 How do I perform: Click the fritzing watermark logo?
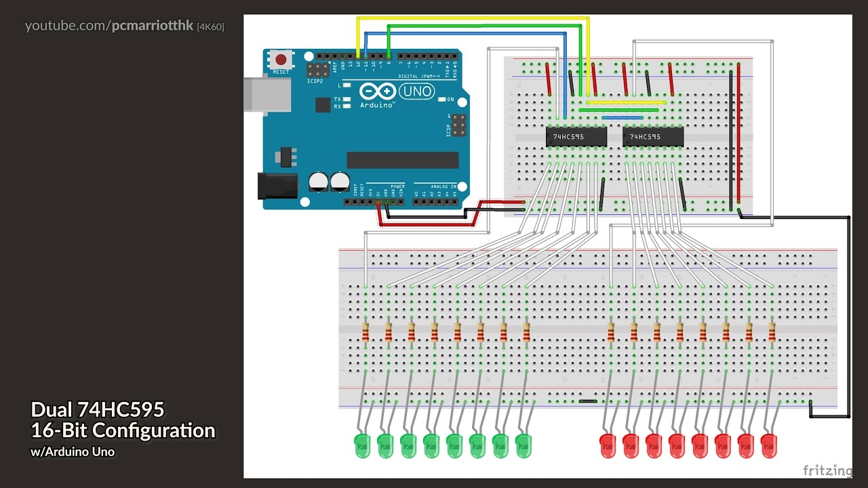(x=827, y=470)
